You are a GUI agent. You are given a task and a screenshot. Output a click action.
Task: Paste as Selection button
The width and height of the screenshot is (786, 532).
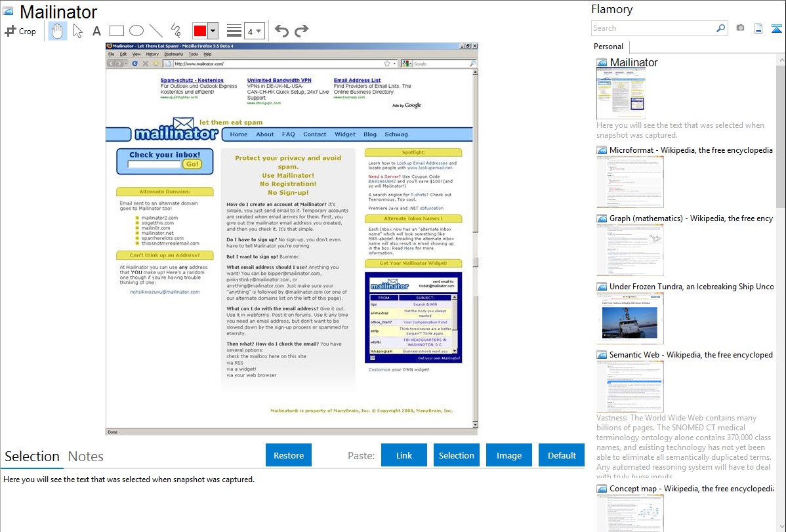tap(456, 455)
